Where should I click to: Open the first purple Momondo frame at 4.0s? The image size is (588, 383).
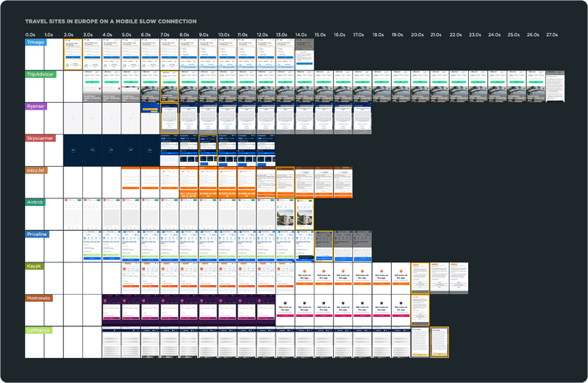[x=112, y=310]
